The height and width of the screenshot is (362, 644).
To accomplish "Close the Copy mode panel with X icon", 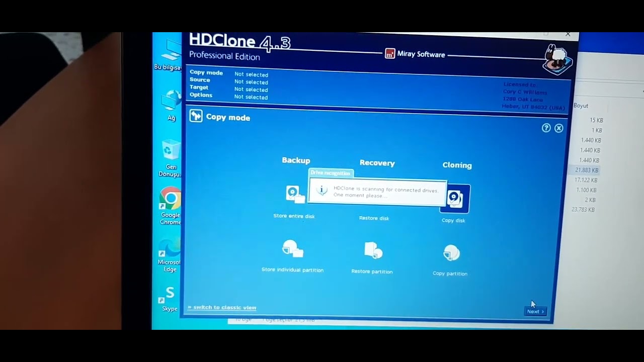I will pyautogui.click(x=558, y=128).
